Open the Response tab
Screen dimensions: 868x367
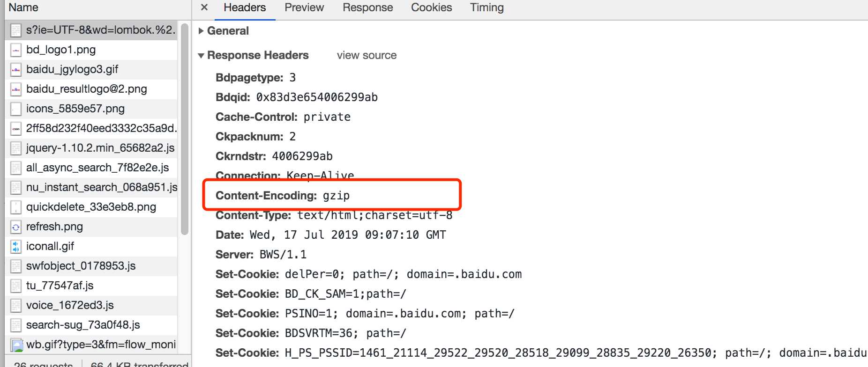coord(368,7)
